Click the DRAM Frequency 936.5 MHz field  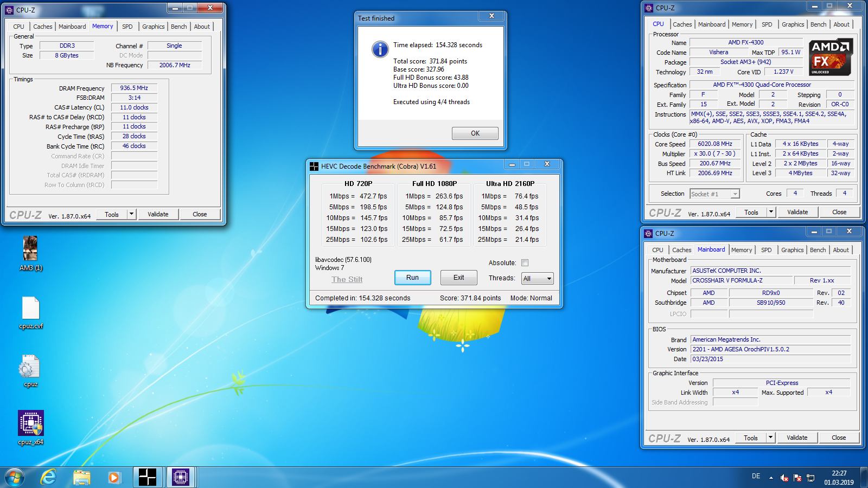[x=134, y=88]
